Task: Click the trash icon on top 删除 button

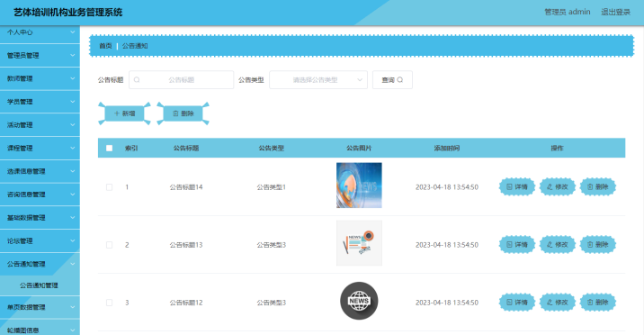Action: pyautogui.click(x=175, y=113)
